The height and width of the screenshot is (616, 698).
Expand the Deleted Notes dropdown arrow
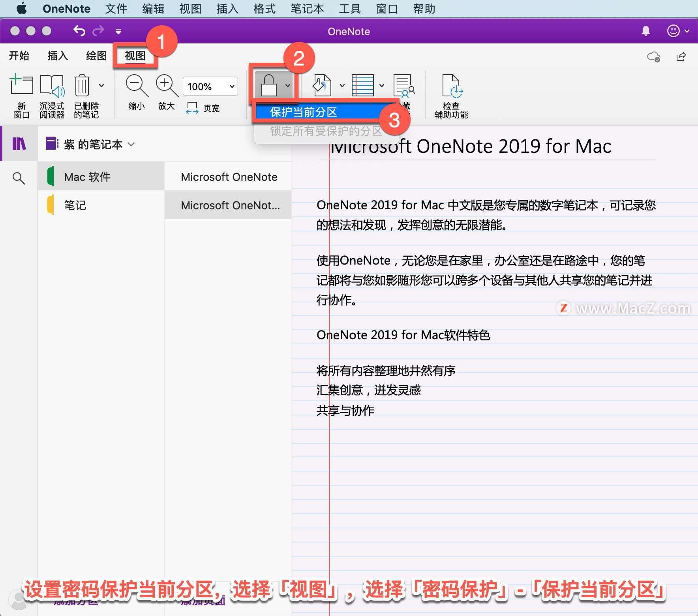click(101, 85)
